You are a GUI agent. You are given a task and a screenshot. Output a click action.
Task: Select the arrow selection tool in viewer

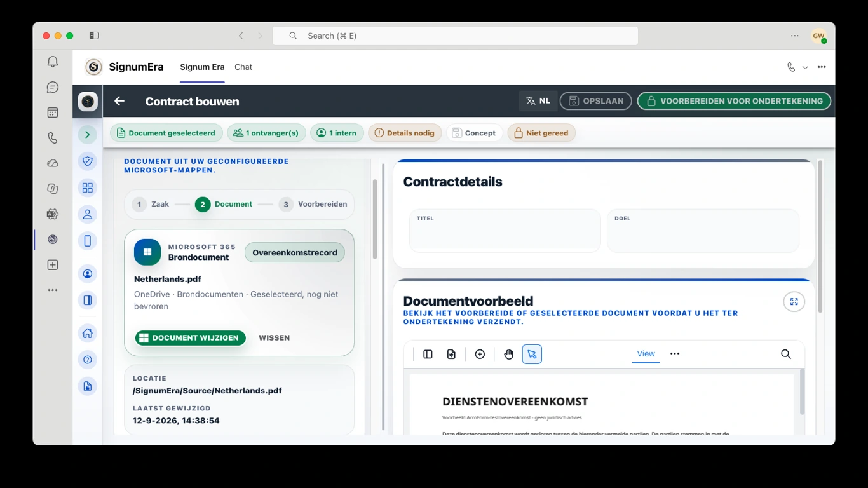(532, 354)
